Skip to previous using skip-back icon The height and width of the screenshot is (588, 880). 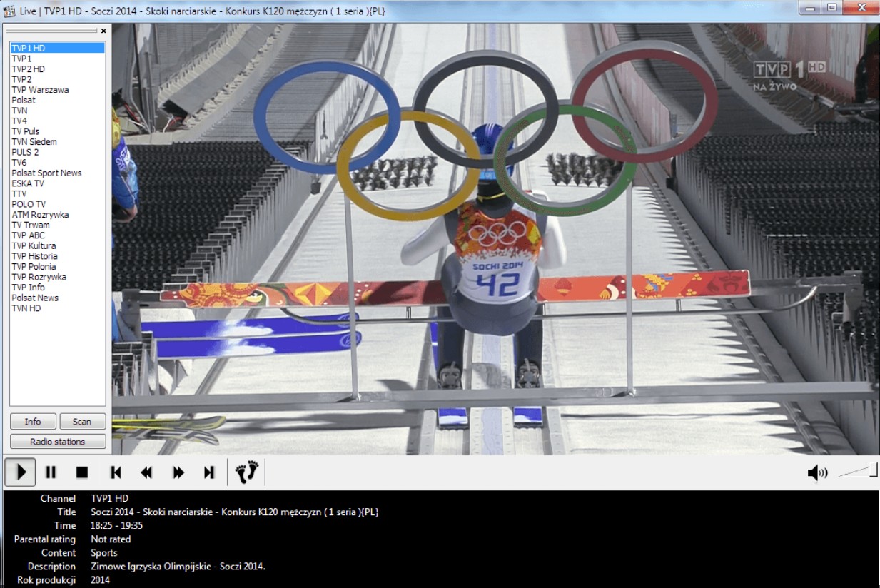pyautogui.click(x=115, y=472)
